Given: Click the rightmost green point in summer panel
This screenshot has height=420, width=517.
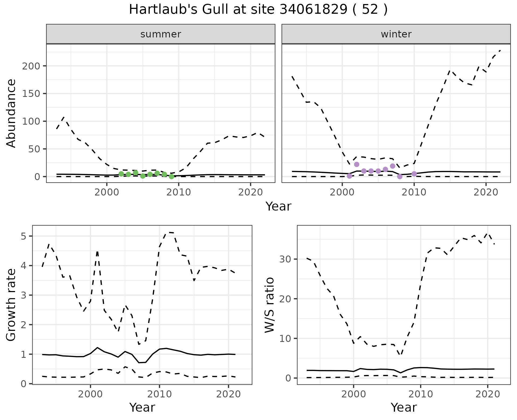Looking at the screenshot, I should click(x=172, y=177).
